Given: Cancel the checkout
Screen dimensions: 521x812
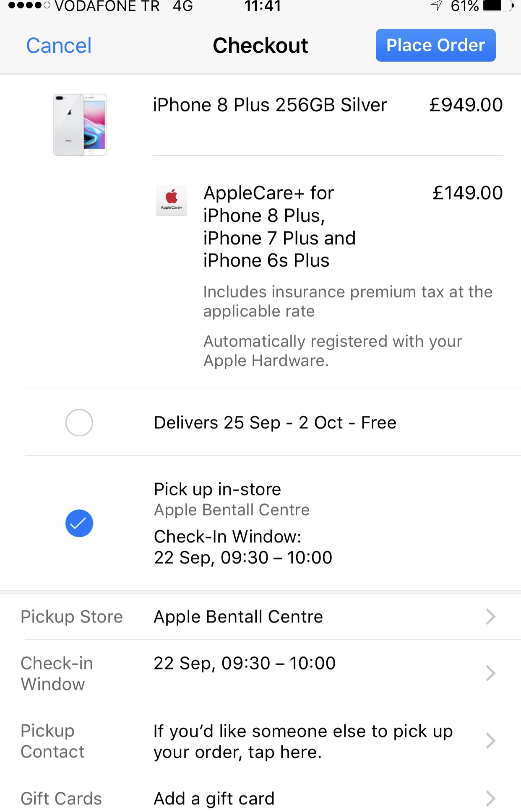Looking at the screenshot, I should pyautogui.click(x=59, y=45).
